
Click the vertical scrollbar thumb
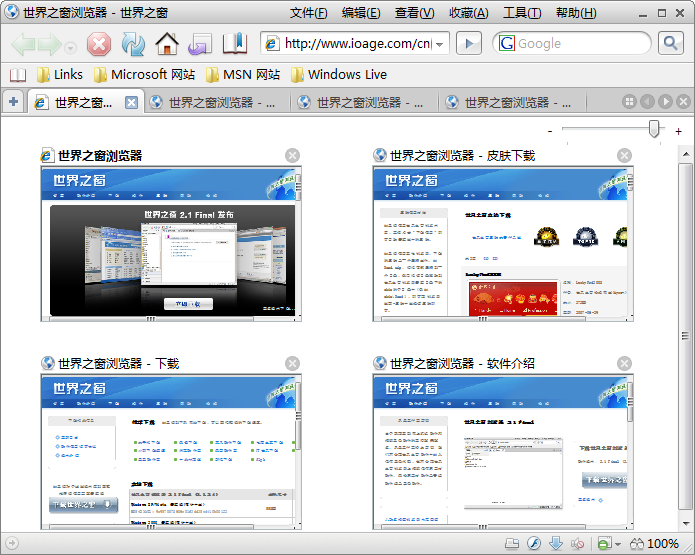[x=686, y=336]
